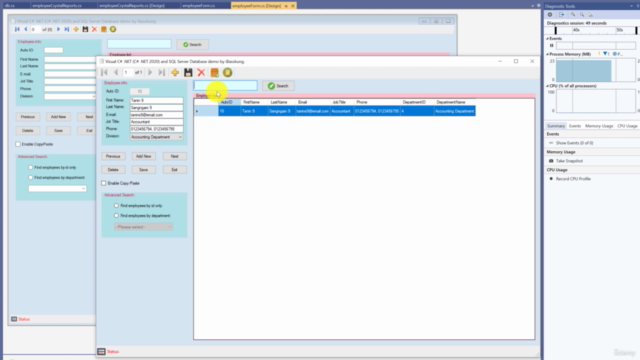Go to last record in front window toolbar

162,73
